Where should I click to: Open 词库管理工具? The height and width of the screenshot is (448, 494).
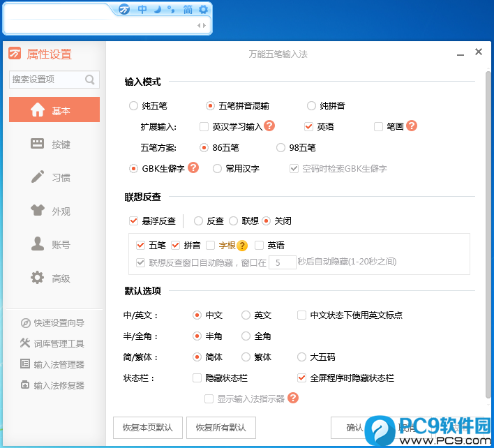[52, 343]
